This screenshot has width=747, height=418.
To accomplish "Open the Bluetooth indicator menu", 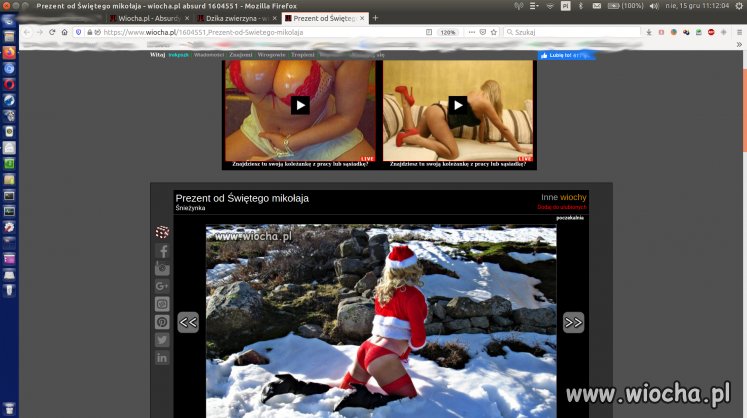I will (x=580, y=6).
